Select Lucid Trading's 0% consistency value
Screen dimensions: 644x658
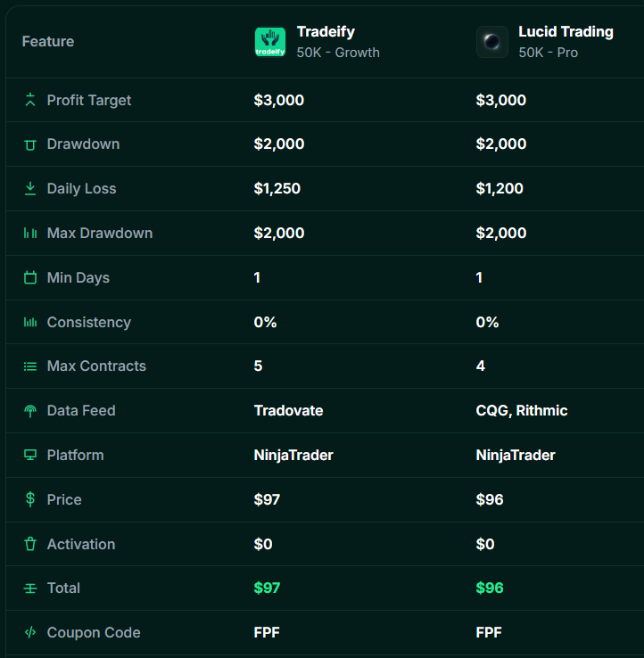(487, 322)
